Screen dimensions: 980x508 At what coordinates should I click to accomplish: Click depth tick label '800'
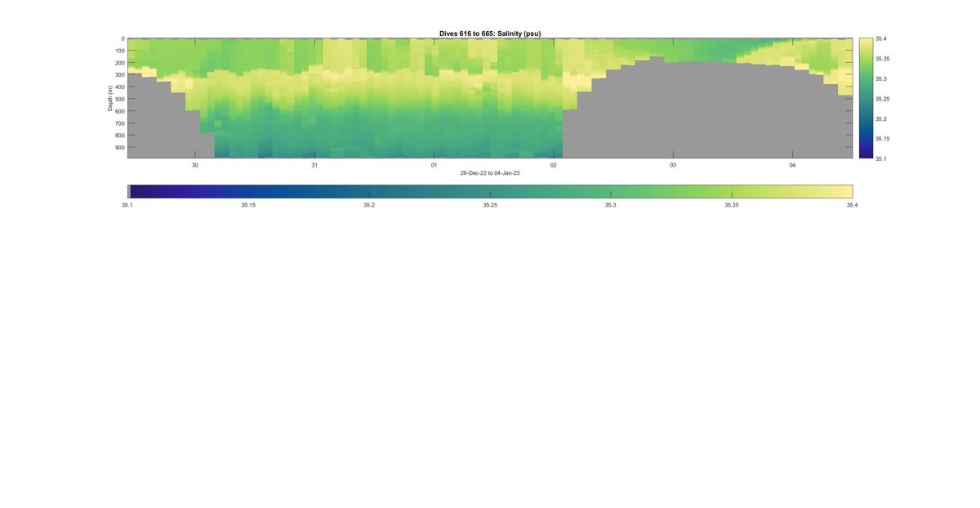point(119,136)
